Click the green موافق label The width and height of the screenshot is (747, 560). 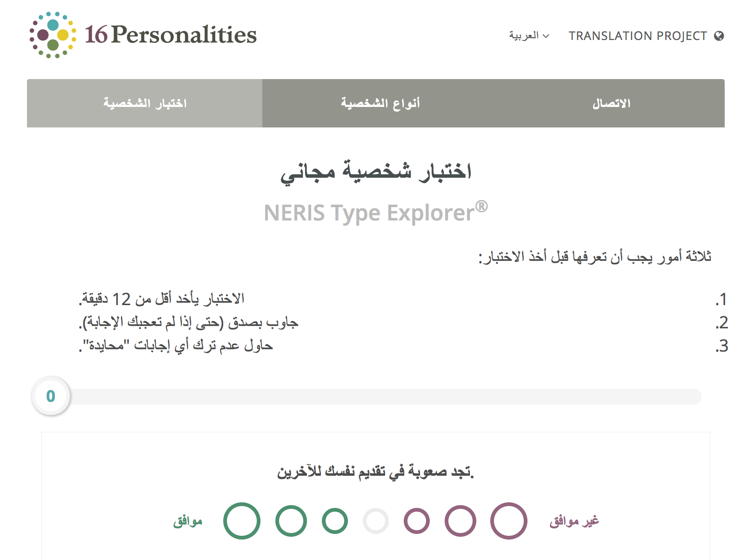(x=188, y=521)
